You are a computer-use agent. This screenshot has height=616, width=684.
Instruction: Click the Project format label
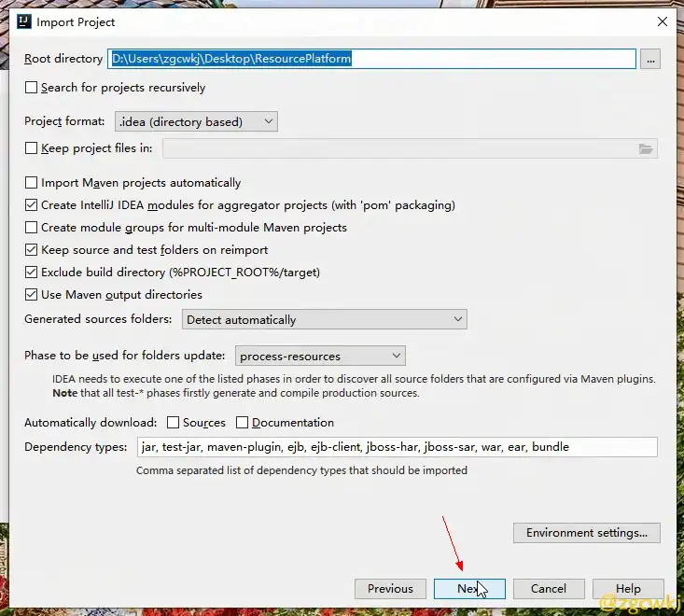(x=64, y=121)
